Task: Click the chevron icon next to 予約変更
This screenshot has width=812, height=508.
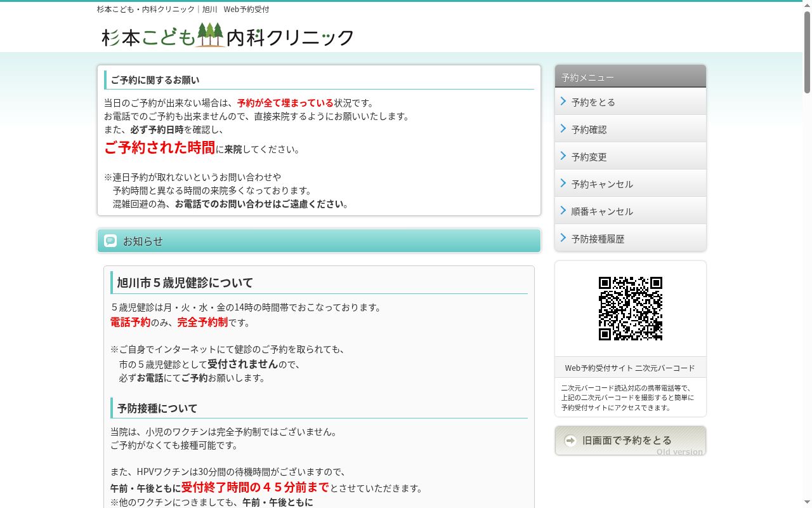Action: pos(563,156)
